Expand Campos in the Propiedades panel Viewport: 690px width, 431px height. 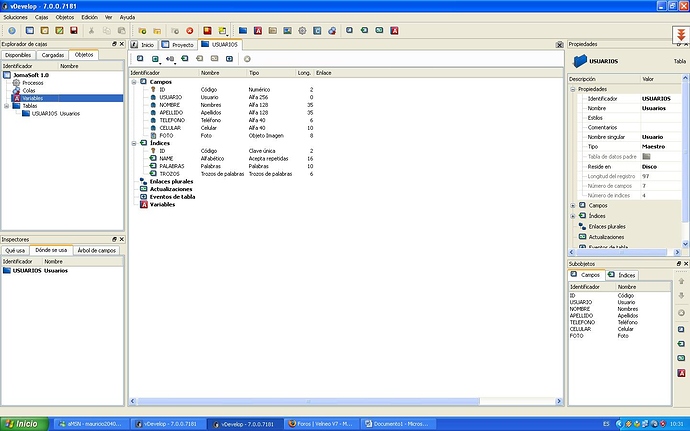click(573, 205)
